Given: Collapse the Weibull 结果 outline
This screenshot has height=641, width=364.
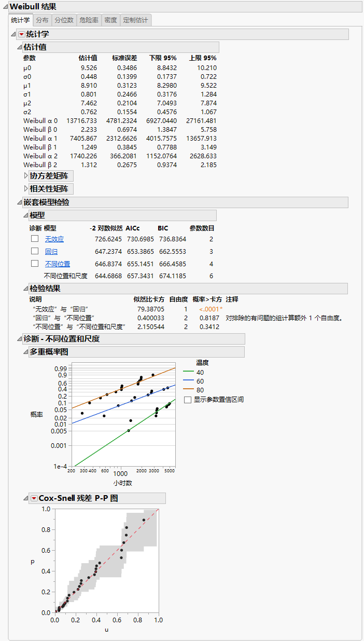Looking at the screenshot, I should click(x=5, y=7).
